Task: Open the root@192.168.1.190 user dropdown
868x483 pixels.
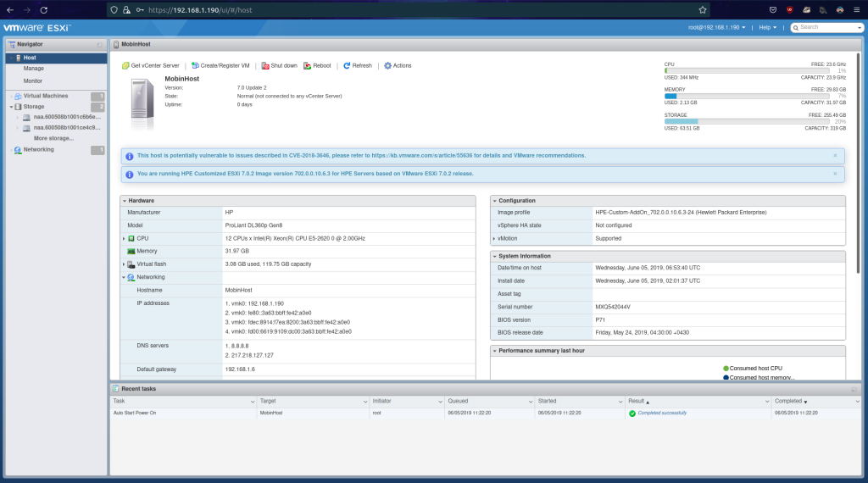Action: click(716, 27)
